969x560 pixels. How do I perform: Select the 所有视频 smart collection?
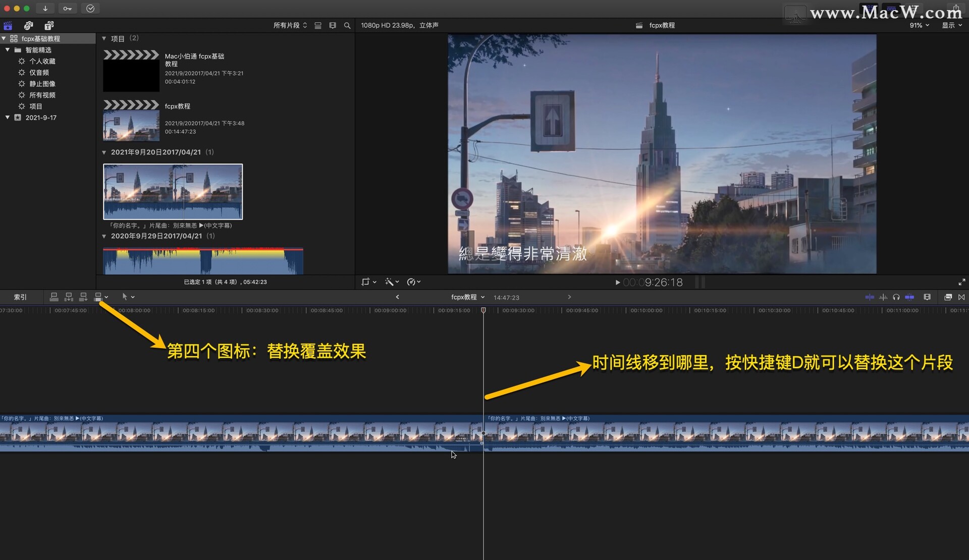(42, 95)
